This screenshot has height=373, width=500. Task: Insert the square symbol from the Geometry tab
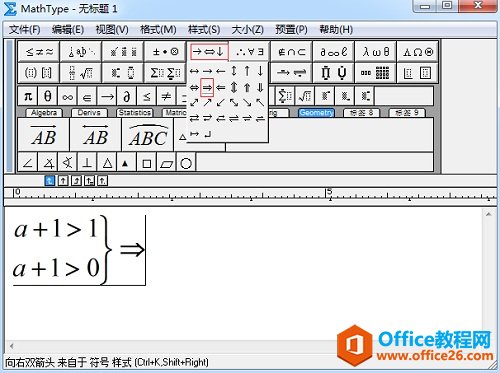(x=146, y=163)
